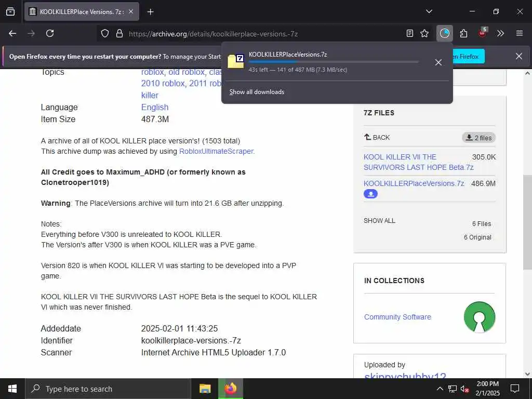The image size is (532, 399).
Task: Click the forward navigation arrow
Action: click(x=31, y=33)
